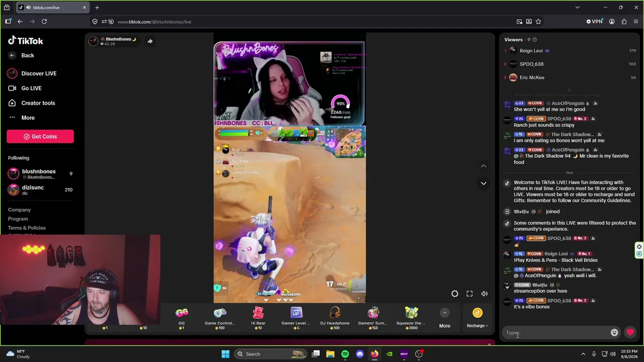Toggle fullscreen on the live video
This screenshot has height=362, width=644.
pyautogui.click(x=469, y=294)
